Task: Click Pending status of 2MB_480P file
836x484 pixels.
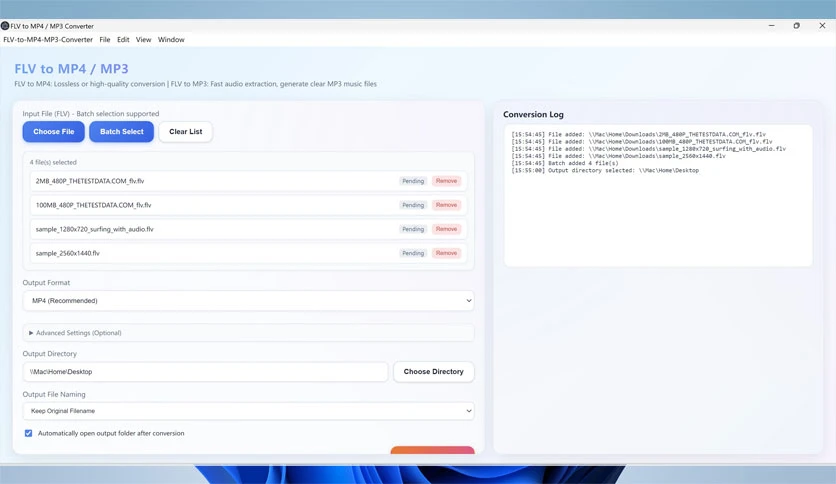Action: 413,181
